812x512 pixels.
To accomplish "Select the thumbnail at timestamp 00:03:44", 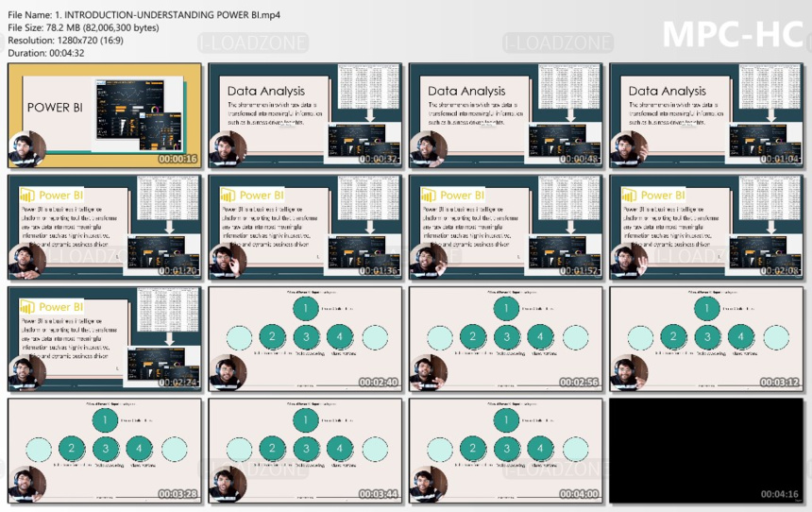I will [x=305, y=451].
